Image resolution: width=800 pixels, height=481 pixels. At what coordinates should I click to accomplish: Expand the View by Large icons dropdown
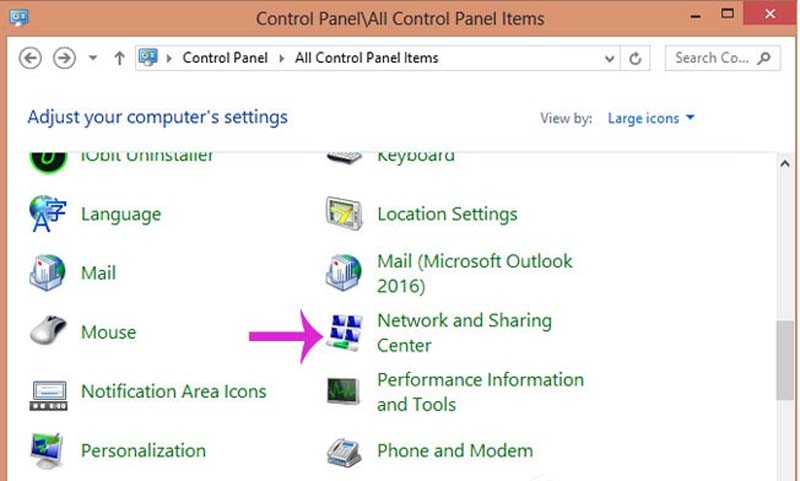pyautogui.click(x=651, y=118)
